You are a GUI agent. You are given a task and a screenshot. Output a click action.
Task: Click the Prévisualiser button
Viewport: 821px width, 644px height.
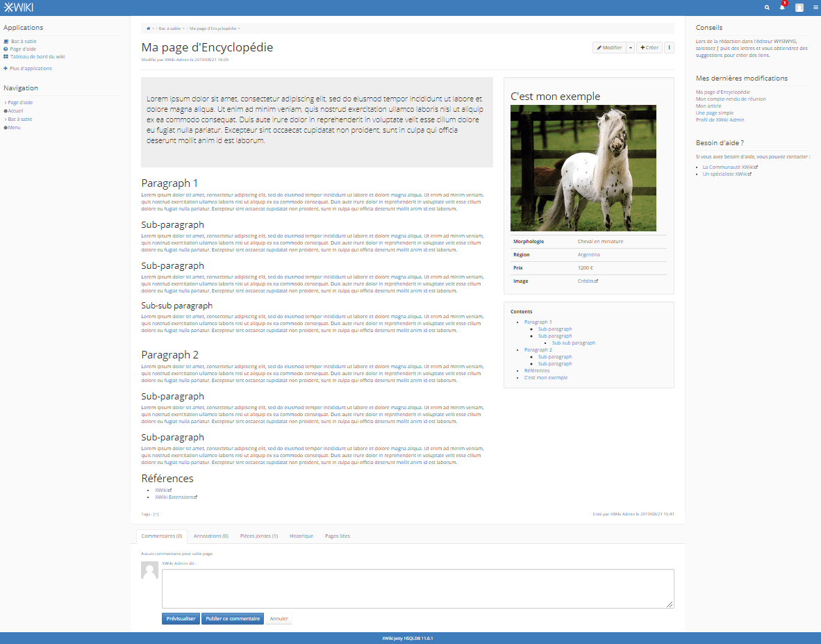coord(181,619)
